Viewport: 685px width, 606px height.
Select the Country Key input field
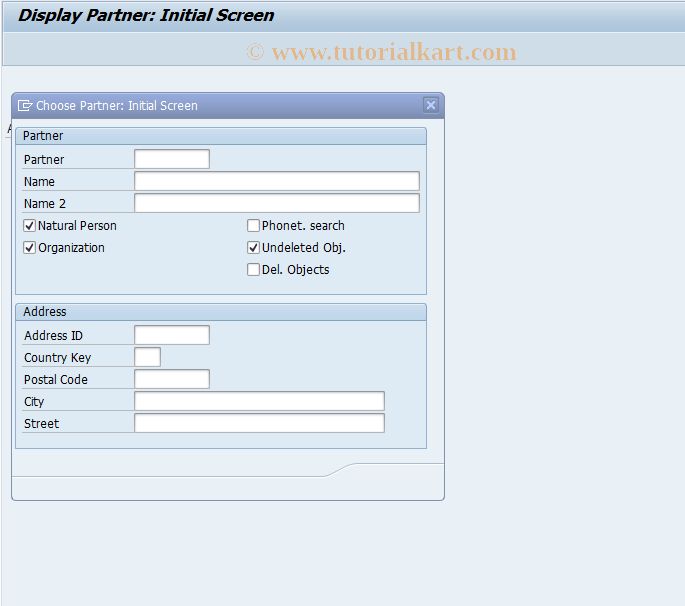click(147, 357)
